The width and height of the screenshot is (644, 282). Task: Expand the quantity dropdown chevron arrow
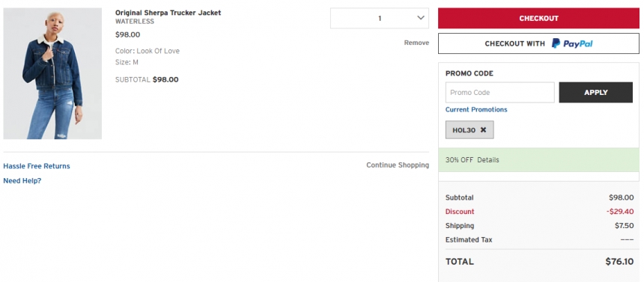421,18
